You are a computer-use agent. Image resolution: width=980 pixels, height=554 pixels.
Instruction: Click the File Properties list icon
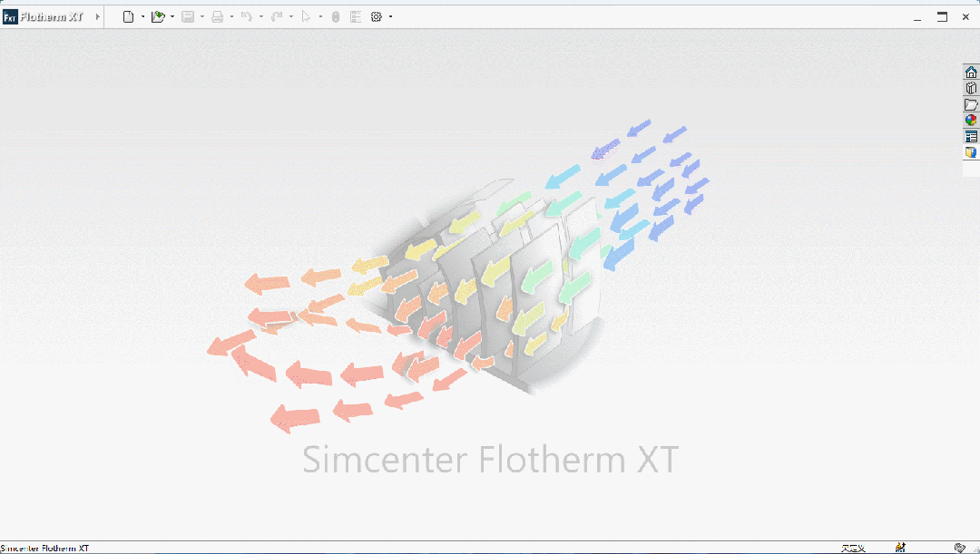[x=356, y=17]
